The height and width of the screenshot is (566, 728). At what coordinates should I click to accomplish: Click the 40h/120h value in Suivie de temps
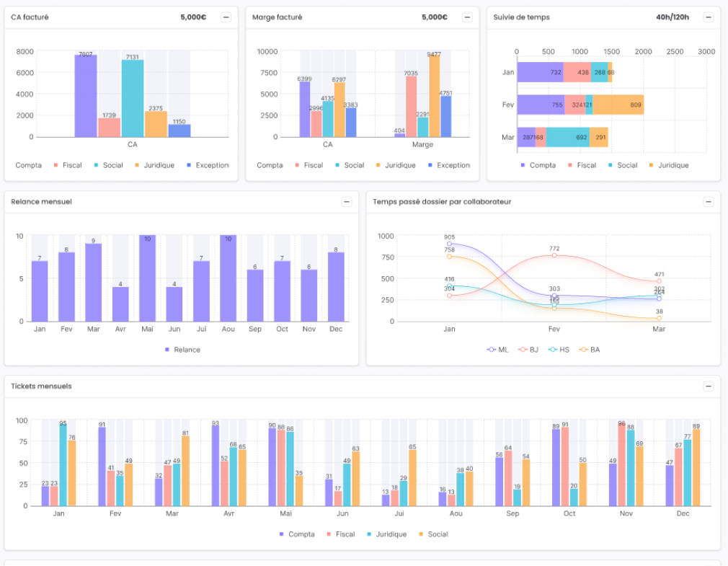(x=672, y=17)
